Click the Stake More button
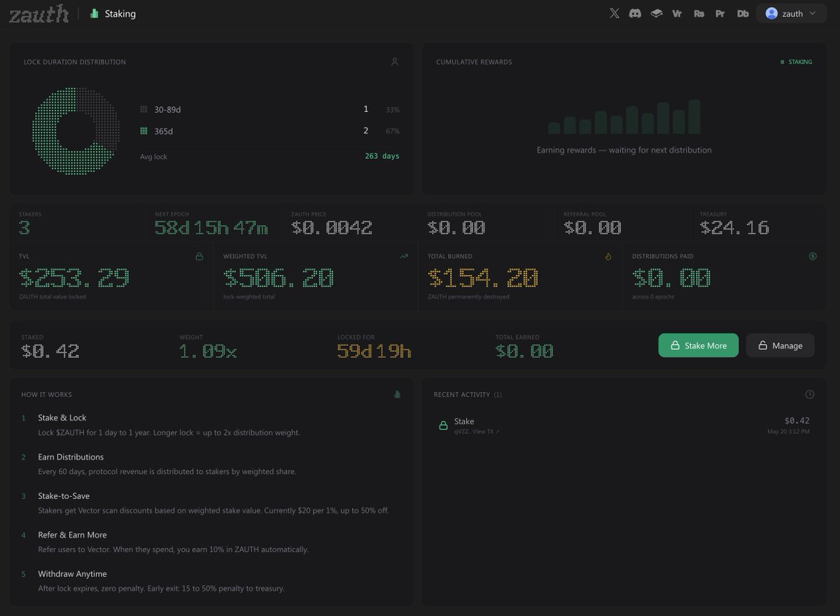This screenshot has width=840, height=616. [x=698, y=345]
